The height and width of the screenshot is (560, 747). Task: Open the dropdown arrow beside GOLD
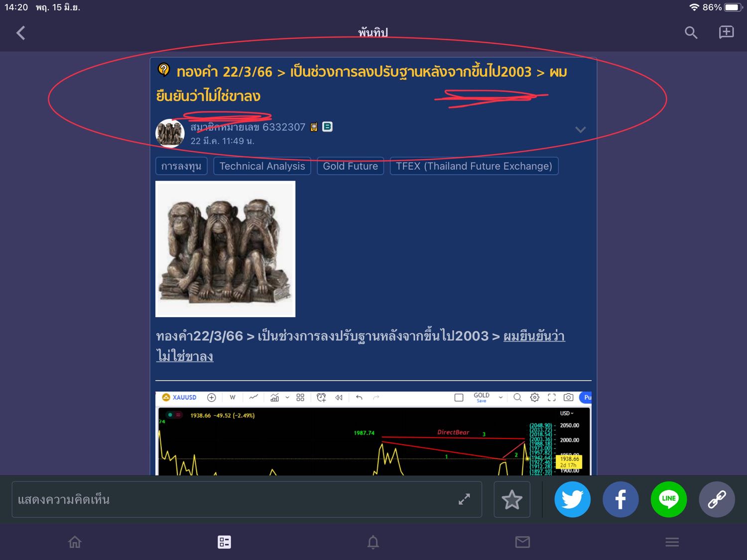point(500,397)
